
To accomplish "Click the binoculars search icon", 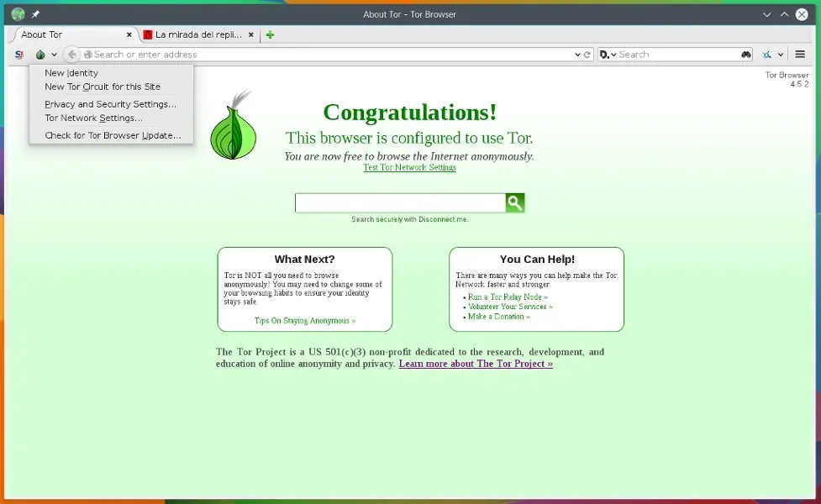I will [746, 55].
